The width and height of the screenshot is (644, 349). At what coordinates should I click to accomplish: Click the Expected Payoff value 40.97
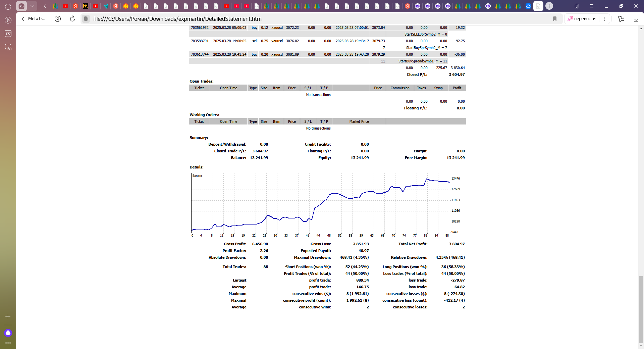364,251
